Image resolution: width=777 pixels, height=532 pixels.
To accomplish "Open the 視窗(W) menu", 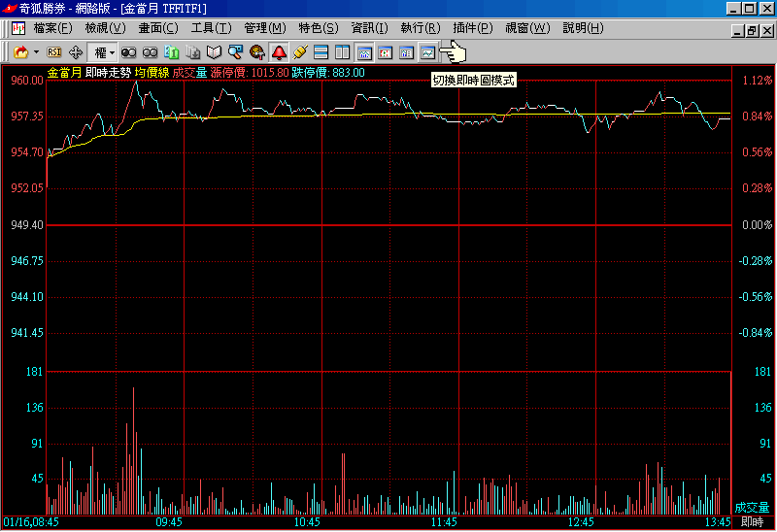I will [527, 28].
